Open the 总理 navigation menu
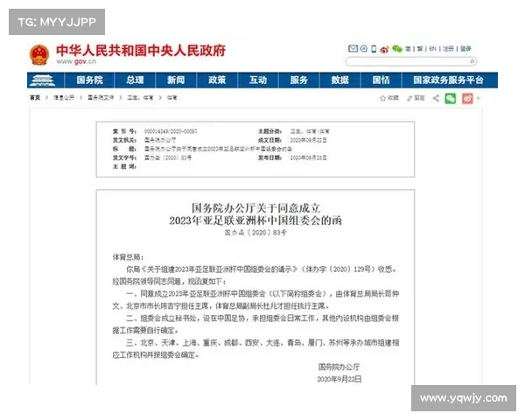 (135, 80)
